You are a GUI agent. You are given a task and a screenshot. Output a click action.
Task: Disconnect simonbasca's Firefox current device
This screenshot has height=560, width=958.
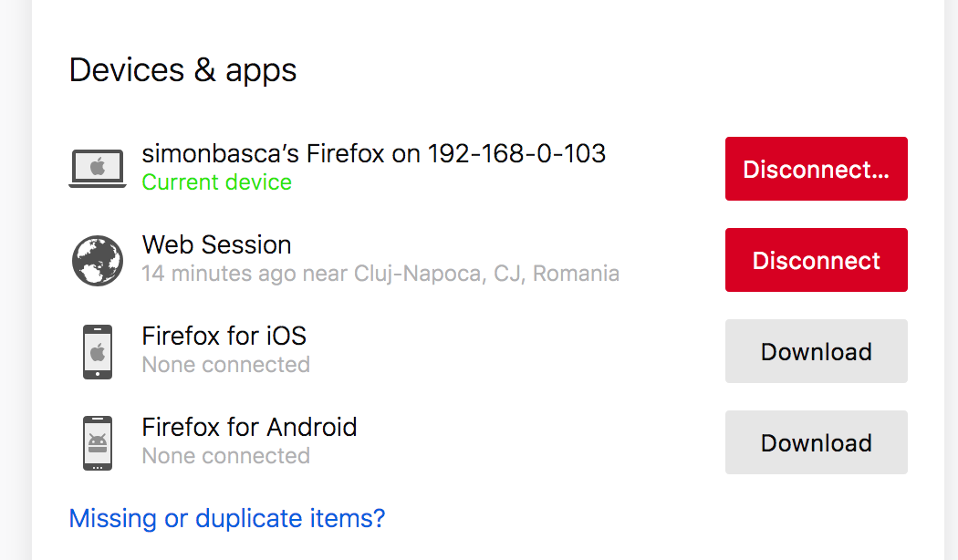[x=817, y=169]
